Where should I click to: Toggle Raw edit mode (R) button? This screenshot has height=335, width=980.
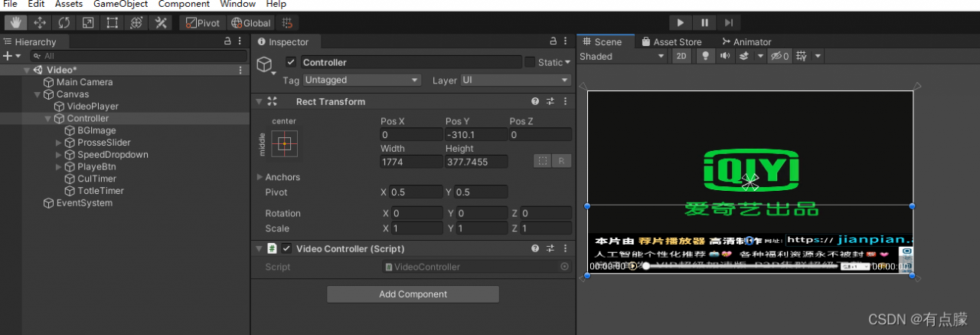(x=561, y=161)
